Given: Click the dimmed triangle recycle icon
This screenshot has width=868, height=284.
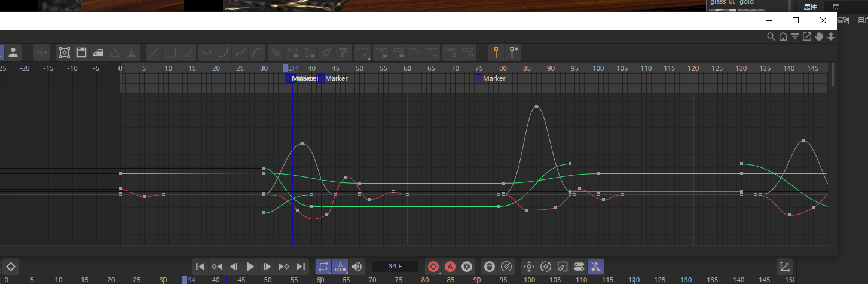Looking at the screenshot, I should click(115, 52).
